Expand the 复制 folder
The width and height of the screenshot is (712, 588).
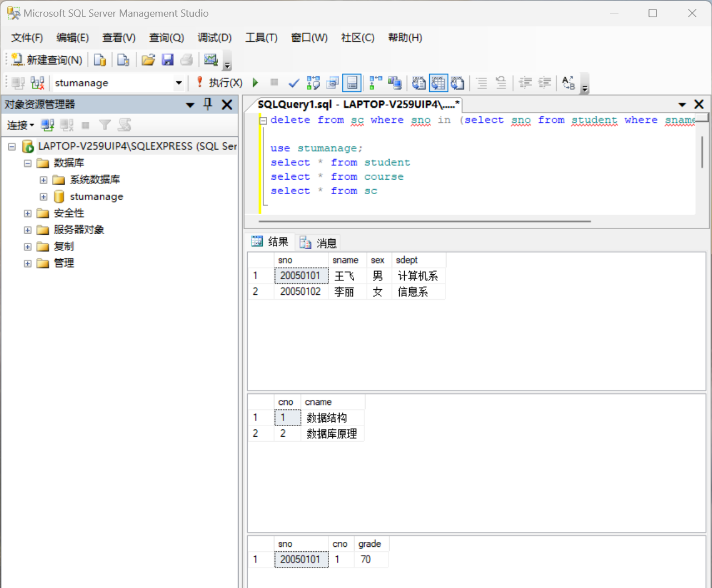pyautogui.click(x=28, y=247)
